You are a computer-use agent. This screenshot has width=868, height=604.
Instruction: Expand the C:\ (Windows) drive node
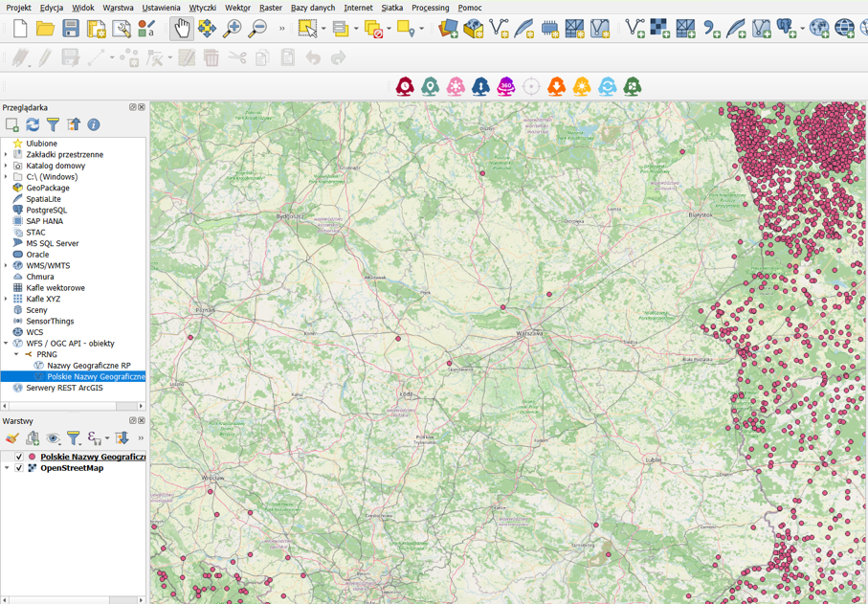tap(6, 176)
